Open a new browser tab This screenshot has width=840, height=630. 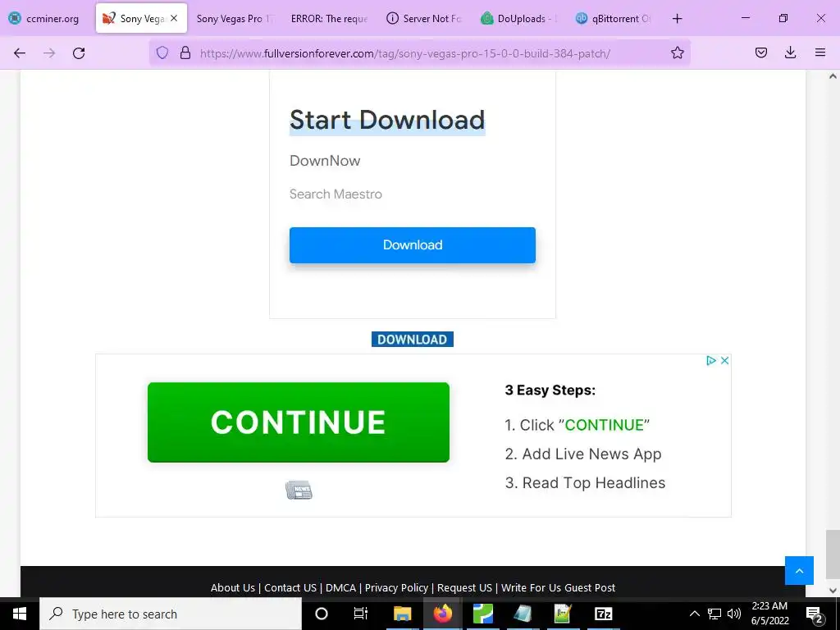point(677,19)
